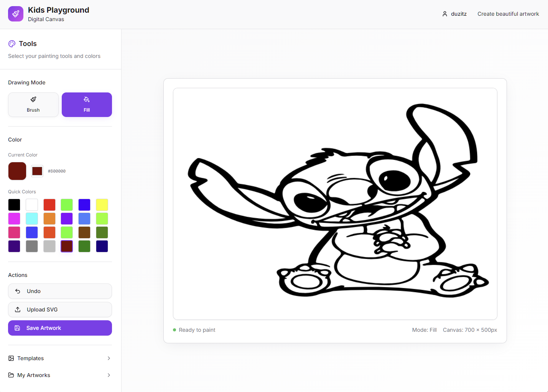Click the Templates image icon
The image size is (548, 392).
(x=11, y=358)
